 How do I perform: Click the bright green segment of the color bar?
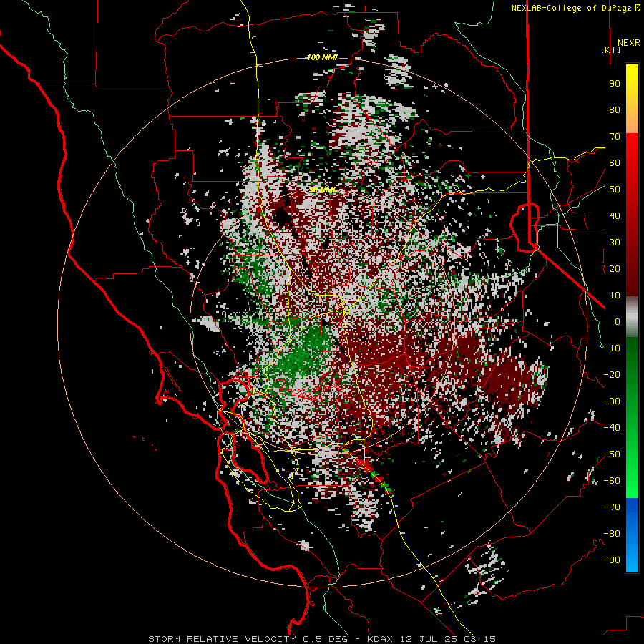coord(632,477)
